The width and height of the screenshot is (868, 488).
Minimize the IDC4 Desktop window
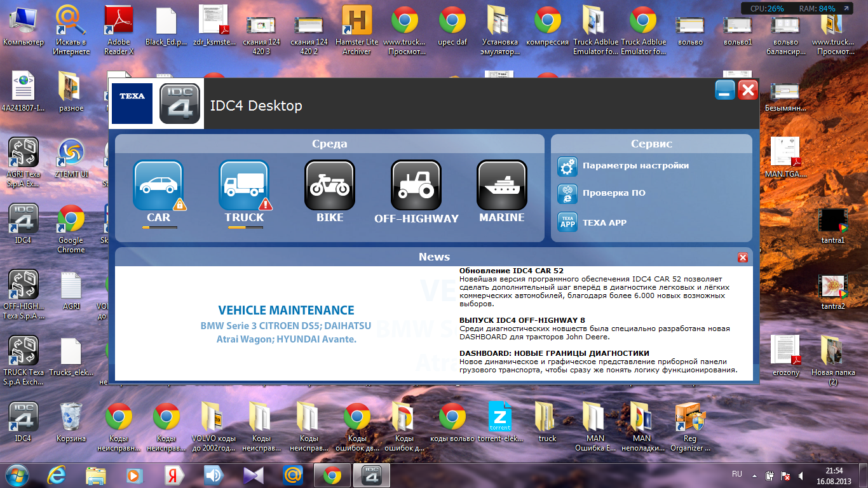click(x=725, y=91)
